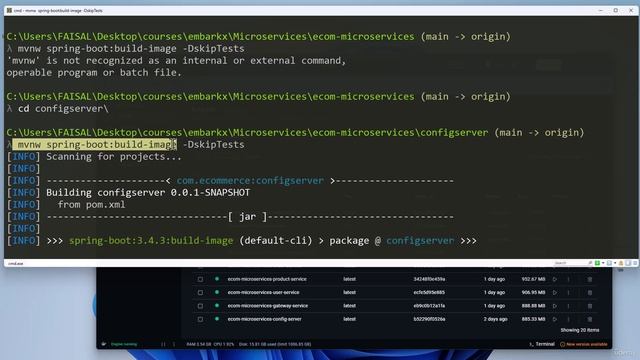The image size is (640, 360).
Task: Click the green new console plus icon
Action: click(x=597, y=263)
